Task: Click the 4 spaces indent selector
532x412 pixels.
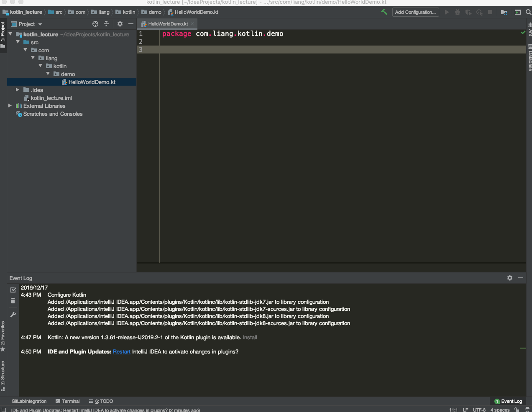Action: pos(500,410)
